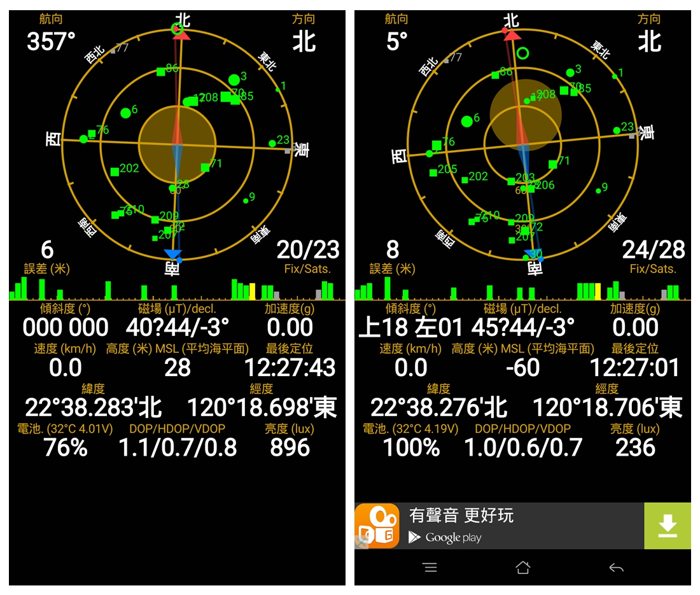The height and width of the screenshot is (595, 700).
Task: Tap the 12:27:43 last fix time
Action: pos(290,368)
